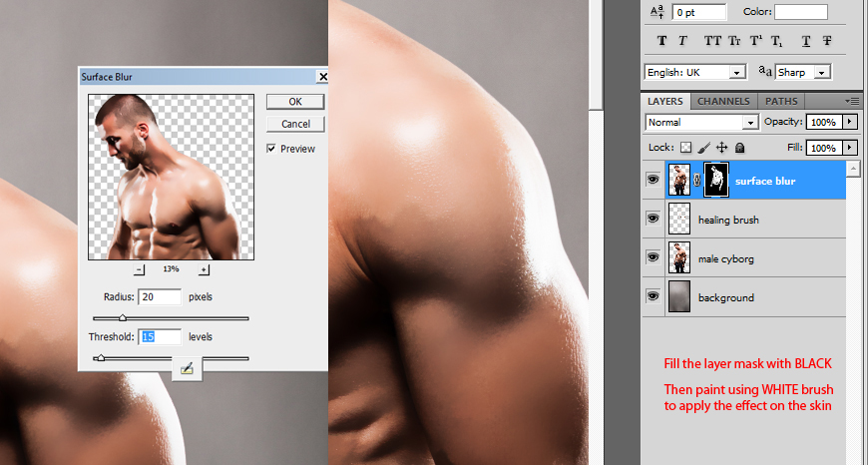Switch to the Layers tab

(664, 102)
